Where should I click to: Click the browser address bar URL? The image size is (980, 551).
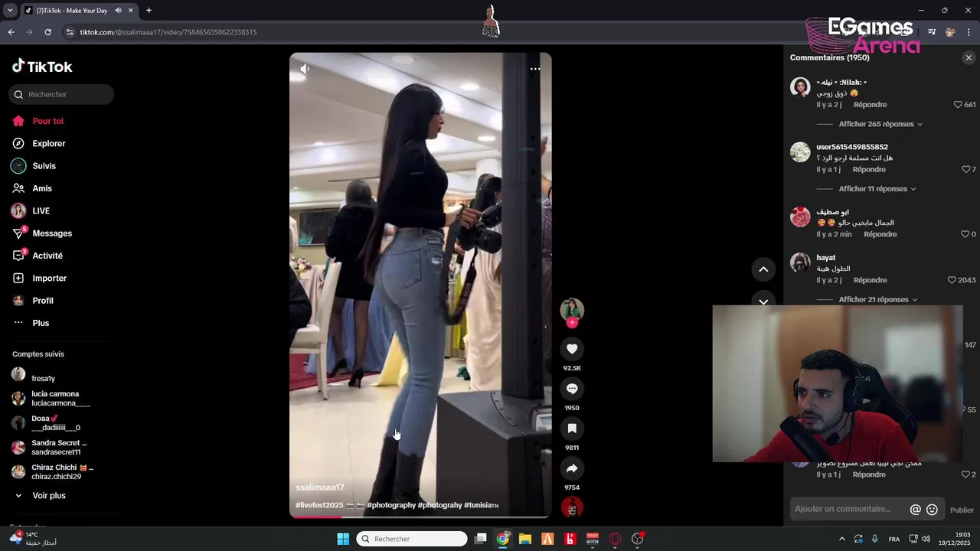click(x=168, y=32)
